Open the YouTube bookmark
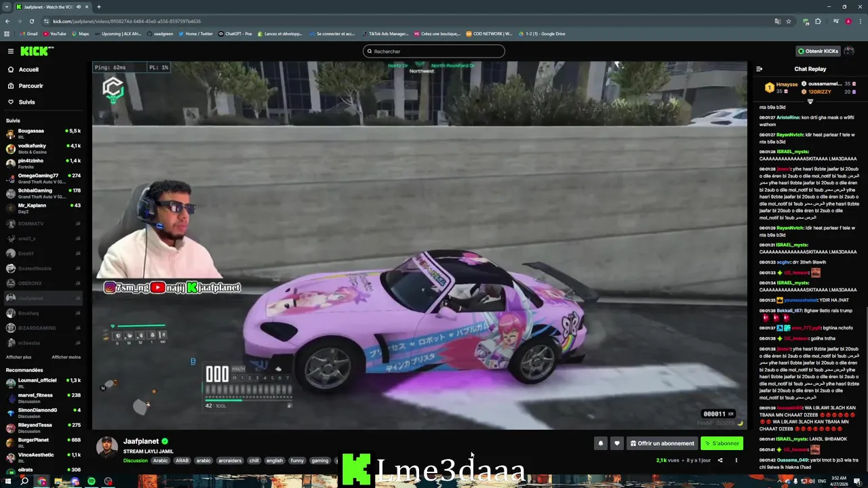 point(55,33)
